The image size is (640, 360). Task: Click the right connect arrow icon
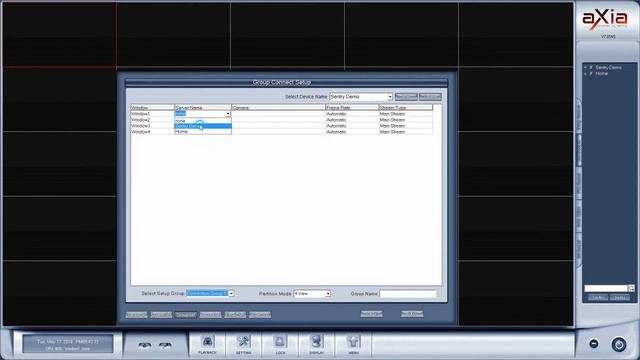point(165,345)
